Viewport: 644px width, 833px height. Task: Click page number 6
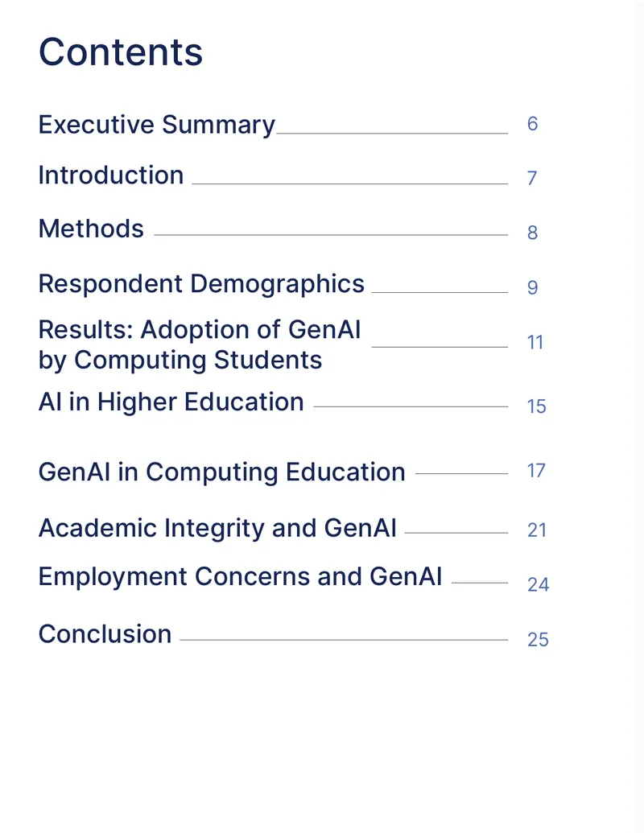pyautogui.click(x=532, y=124)
